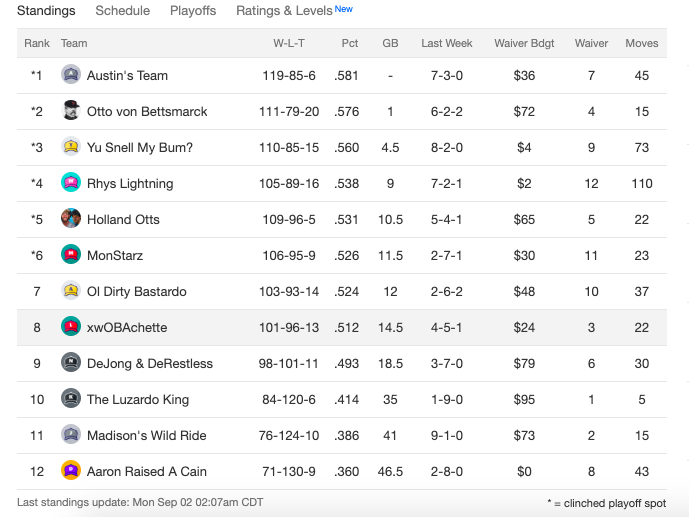
Task: Click Aaron Raised A Cain purple cap icon
Action: [x=71, y=471]
